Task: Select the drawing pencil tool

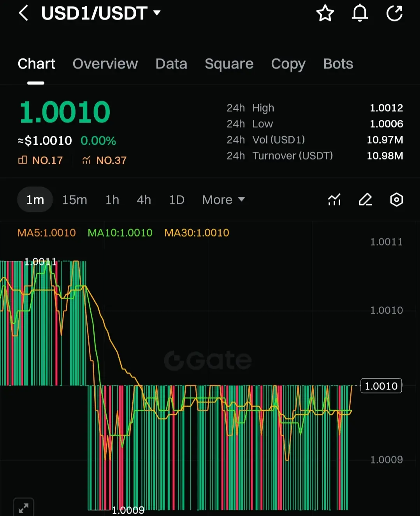Action: click(x=365, y=200)
